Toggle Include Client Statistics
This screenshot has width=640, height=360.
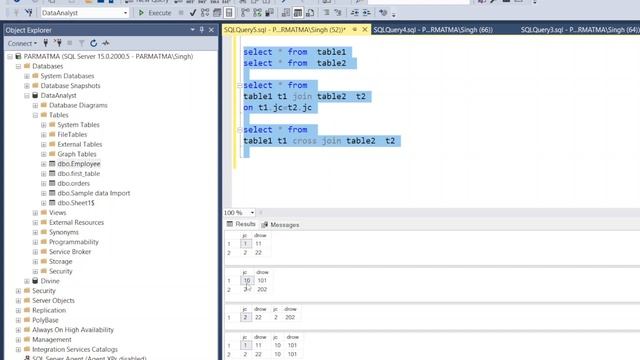tap(269, 13)
